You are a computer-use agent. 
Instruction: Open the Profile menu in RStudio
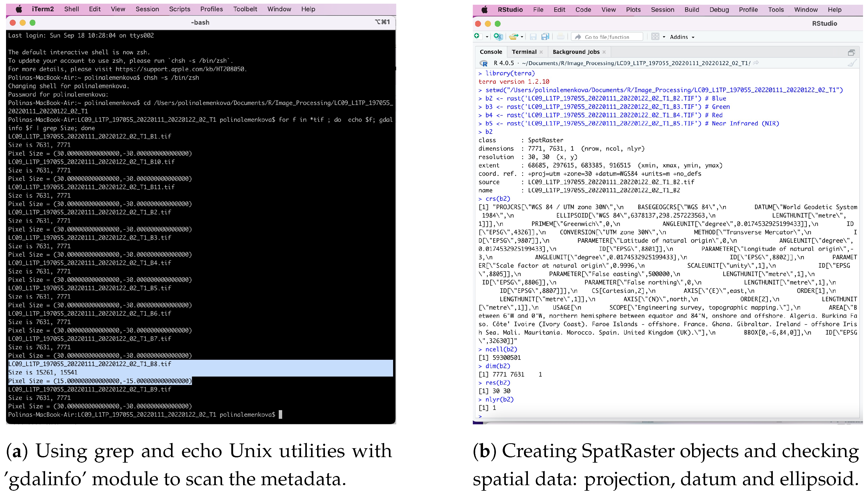[748, 9]
